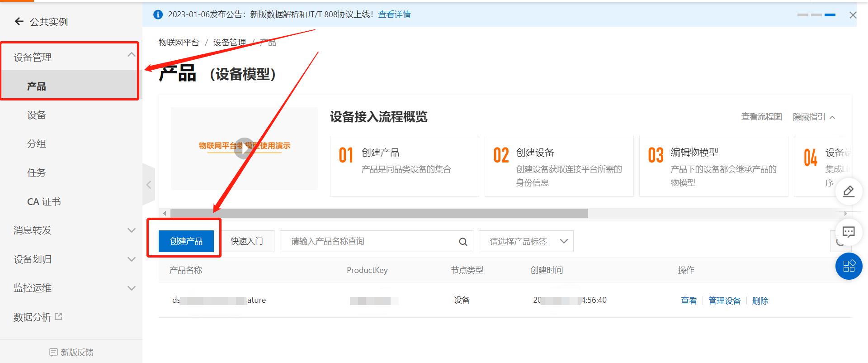Collapse the 设备管理 menu section
The image size is (868, 363).
point(131,55)
